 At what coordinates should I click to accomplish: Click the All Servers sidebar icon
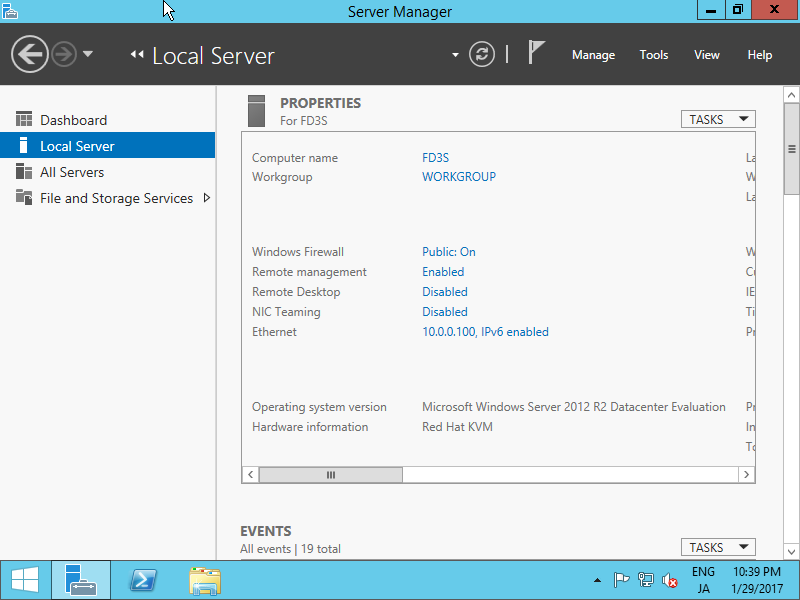23,171
